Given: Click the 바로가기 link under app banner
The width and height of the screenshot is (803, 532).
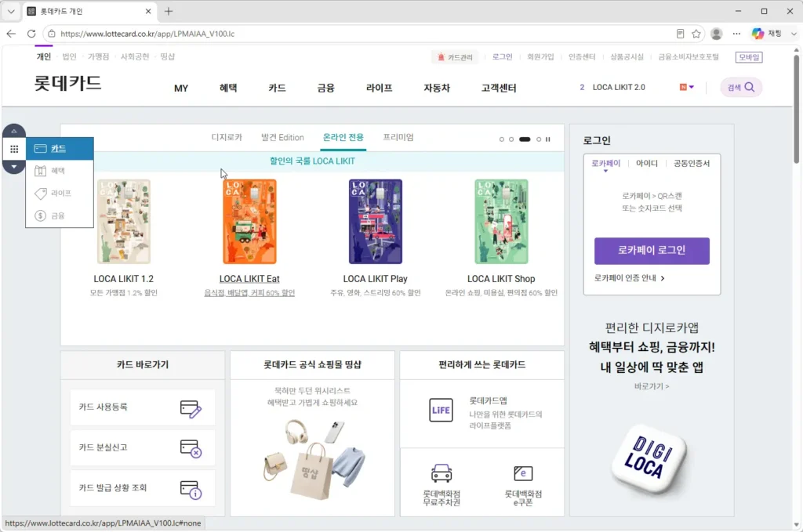Looking at the screenshot, I should [652, 386].
